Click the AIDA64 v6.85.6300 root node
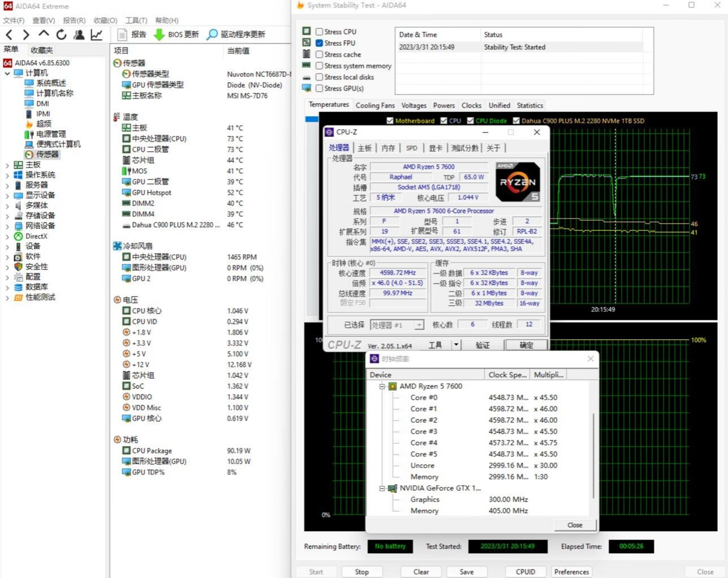The width and height of the screenshot is (728, 578). click(x=36, y=63)
